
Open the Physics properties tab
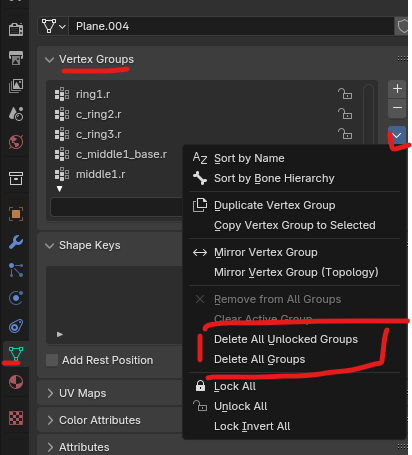[16, 298]
